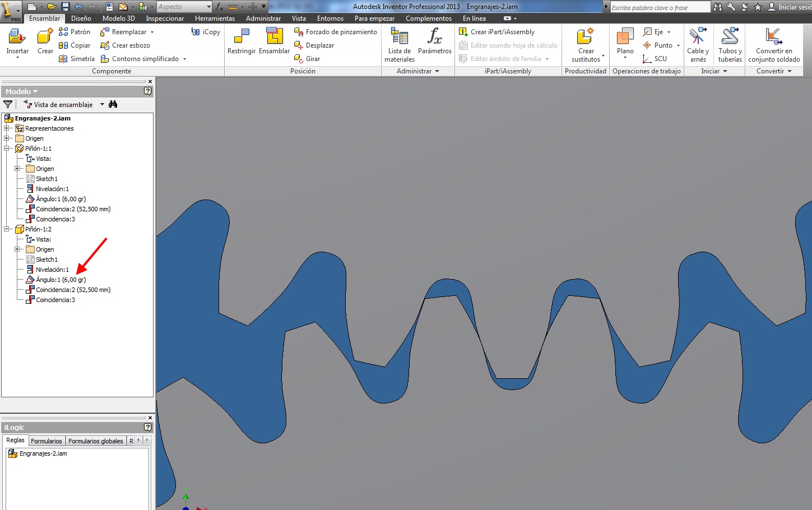The image size is (812, 510).
Task: Open the Entornos ribbon tab
Action: 330,18
